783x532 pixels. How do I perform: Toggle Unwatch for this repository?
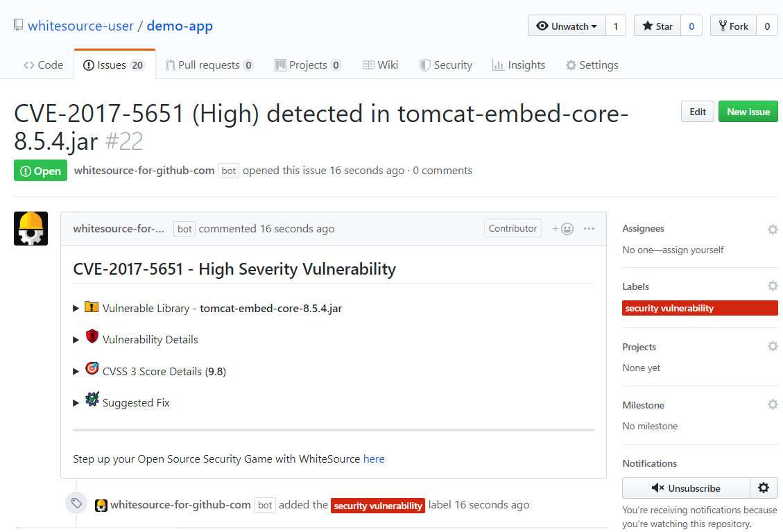[x=567, y=26]
